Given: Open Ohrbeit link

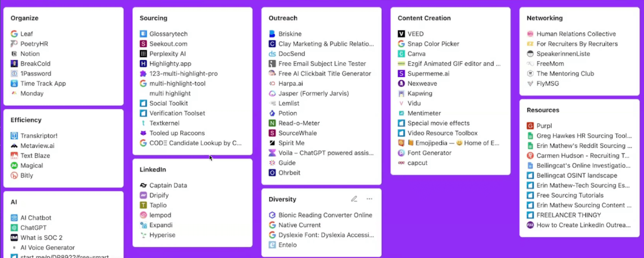Looking at the screenshot, I should point(289,173).
